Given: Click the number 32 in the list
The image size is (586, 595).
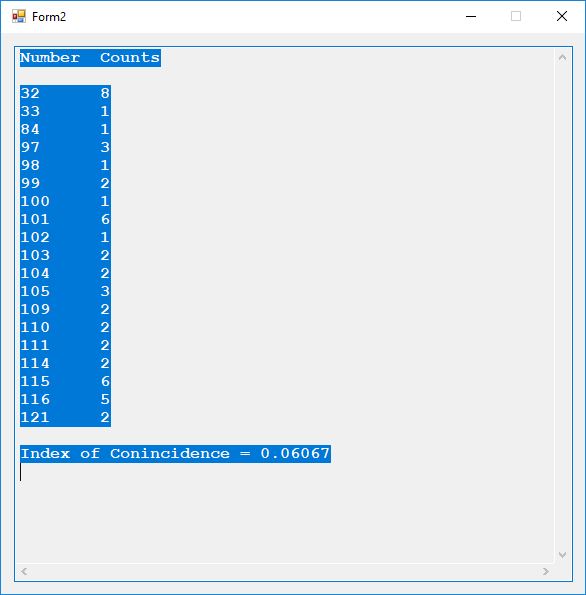Looking at the screenshot, I should point(30,93).
